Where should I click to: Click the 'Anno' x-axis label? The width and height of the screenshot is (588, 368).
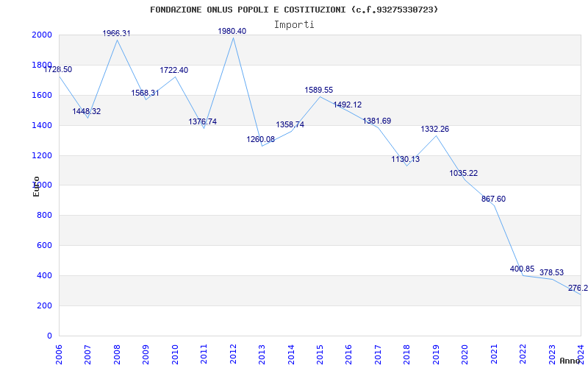tap(570, 361)
